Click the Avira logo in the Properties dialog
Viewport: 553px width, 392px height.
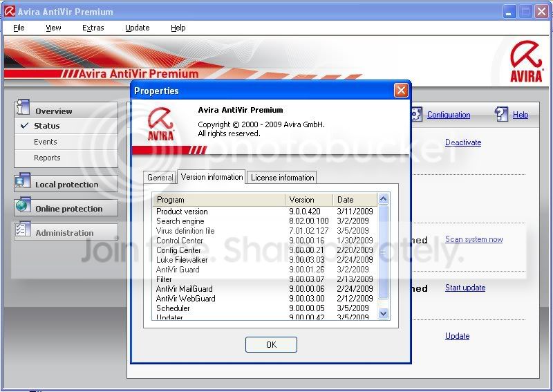pos(160,124)
